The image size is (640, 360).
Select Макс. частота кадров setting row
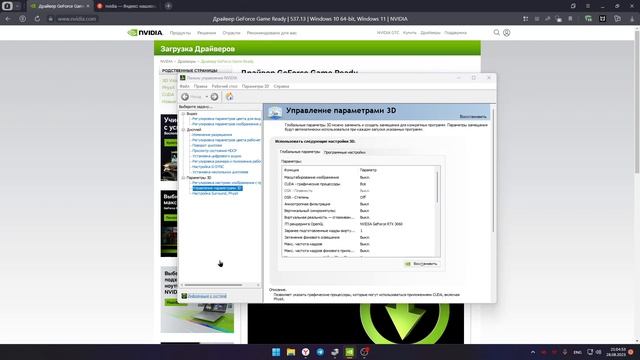tap(359, 244)
